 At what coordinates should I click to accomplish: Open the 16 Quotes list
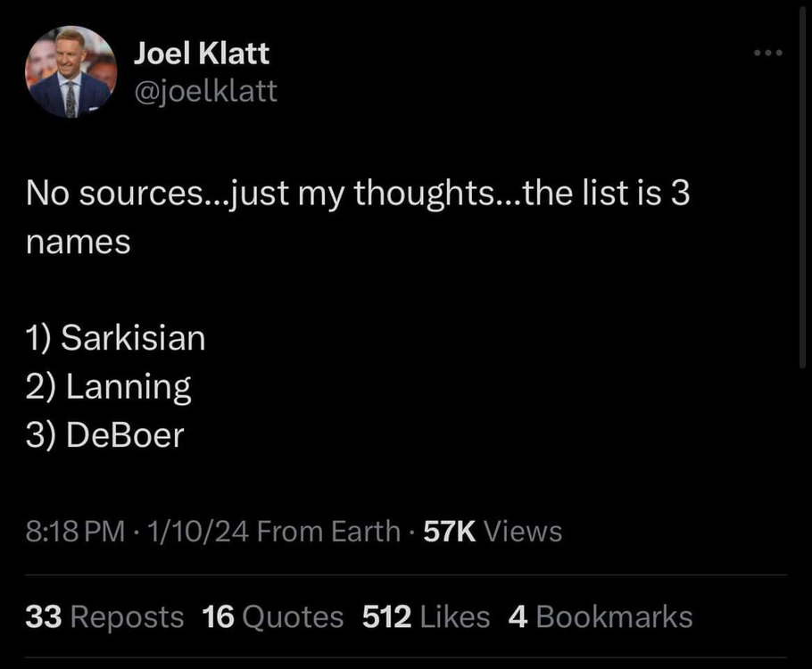[x=272, y=616]
